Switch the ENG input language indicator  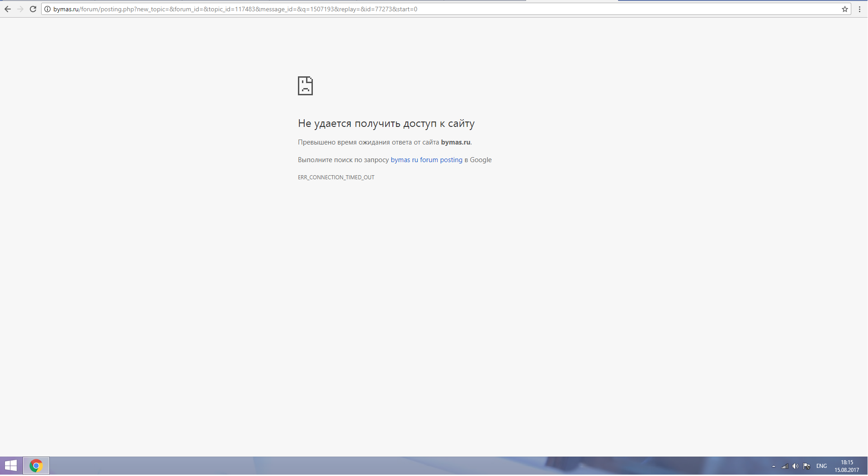[x=821, y=466]
